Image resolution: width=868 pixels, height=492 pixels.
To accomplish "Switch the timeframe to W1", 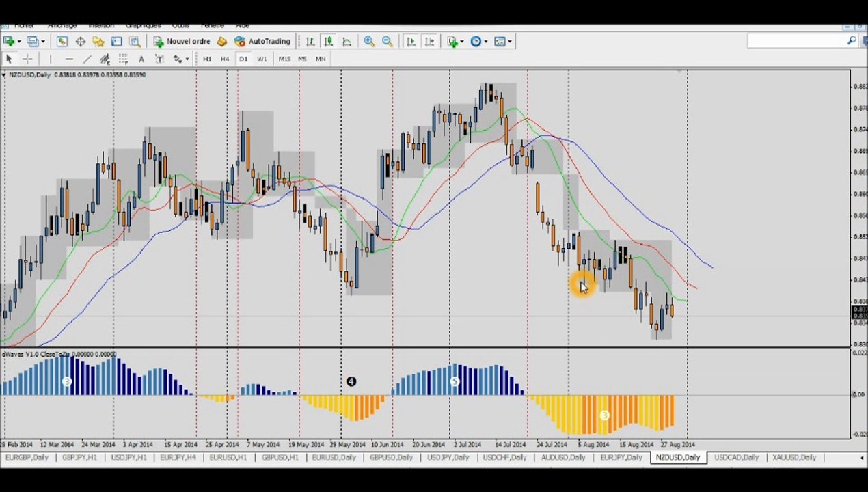I will pyautogui.click(x=262, y=59).
